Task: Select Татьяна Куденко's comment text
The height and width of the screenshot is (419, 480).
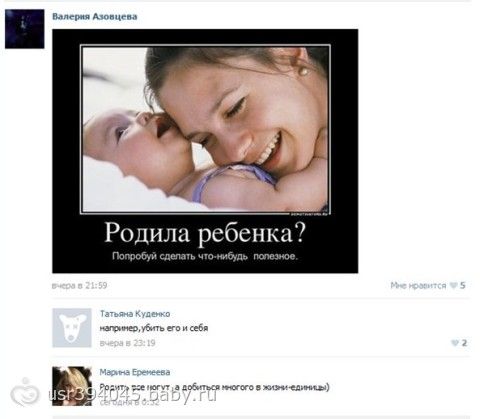Action: tap(154, 328)
